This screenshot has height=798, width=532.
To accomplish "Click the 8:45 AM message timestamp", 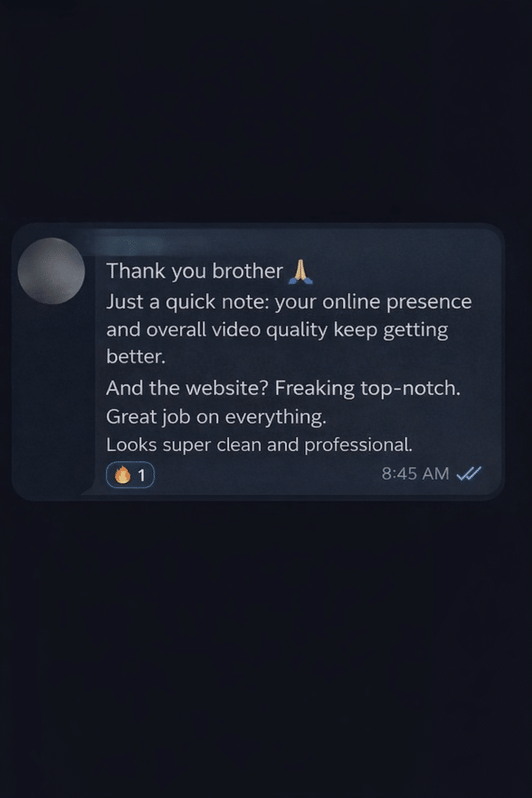I will click(415, 474).
